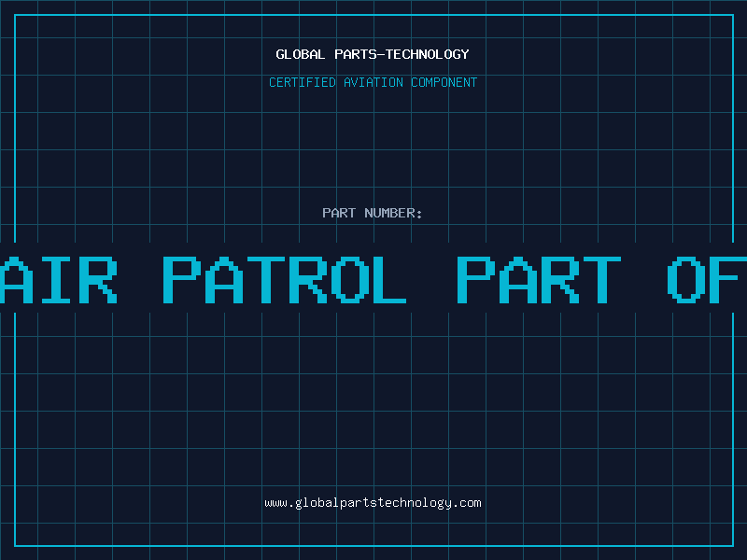
Task: Click the large AIR PATROL PART OF text
Action: coord(373,280)
